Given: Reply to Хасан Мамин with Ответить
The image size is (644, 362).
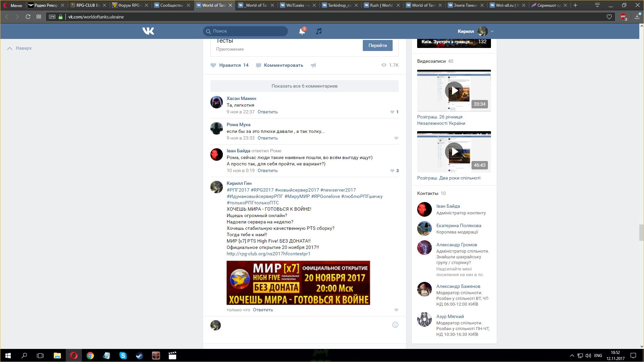Looking at the screenshot, I should pyautogui.click(x=267, y=112).
